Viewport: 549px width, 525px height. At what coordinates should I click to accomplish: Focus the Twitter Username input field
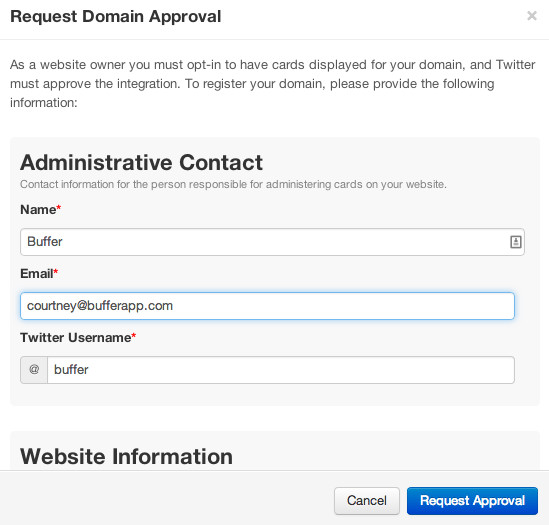click(x=281, y=370)
